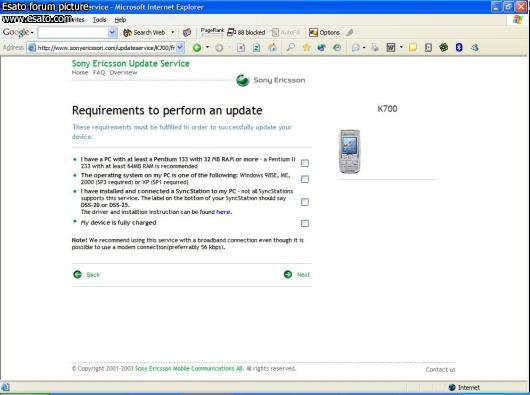Open the Tools menu

99,20
